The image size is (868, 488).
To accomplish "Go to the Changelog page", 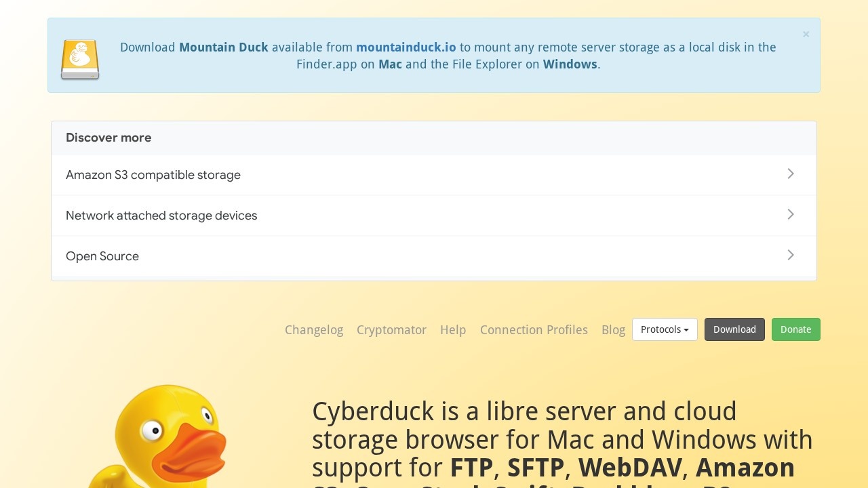I will 314,330.
